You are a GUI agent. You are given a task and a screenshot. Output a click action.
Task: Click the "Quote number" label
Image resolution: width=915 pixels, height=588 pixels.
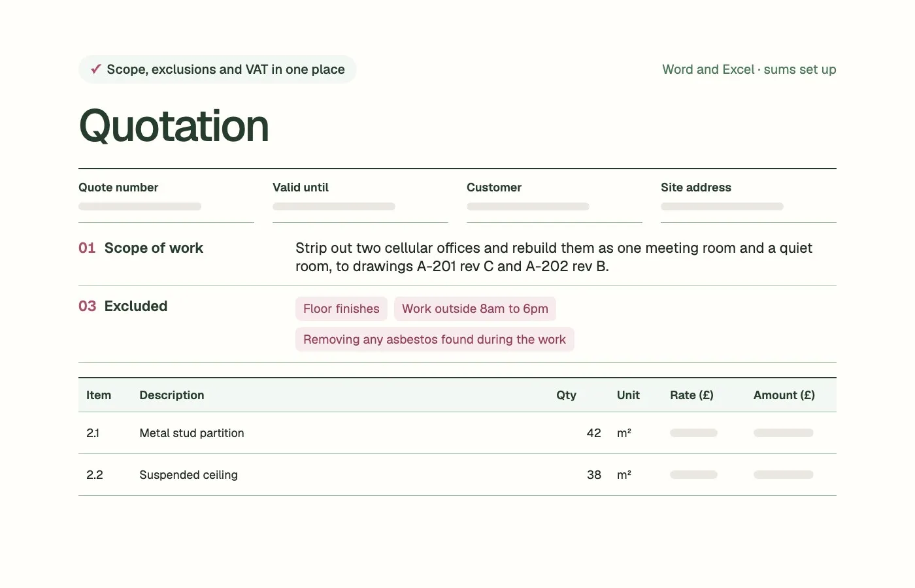(x=118, y=188)
